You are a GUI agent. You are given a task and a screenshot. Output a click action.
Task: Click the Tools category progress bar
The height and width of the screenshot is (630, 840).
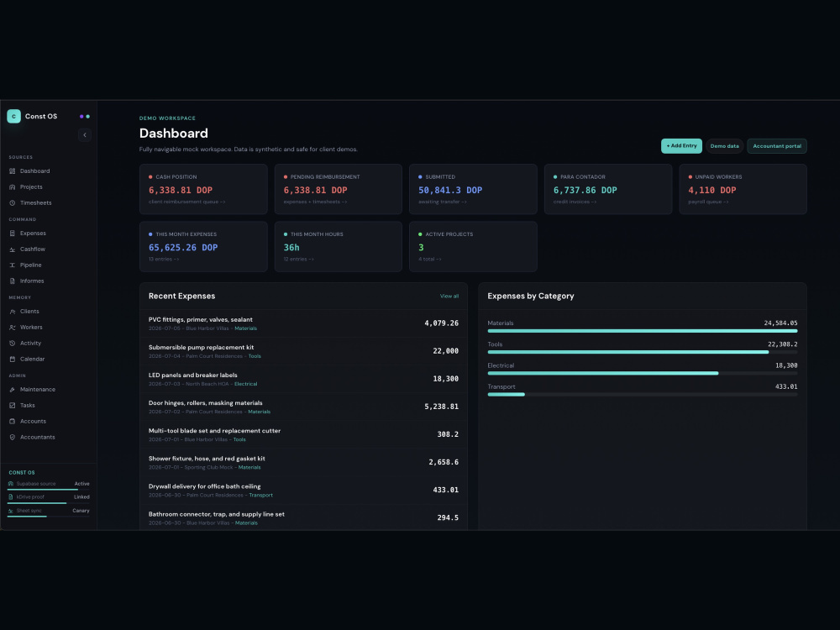click(643, 352)
